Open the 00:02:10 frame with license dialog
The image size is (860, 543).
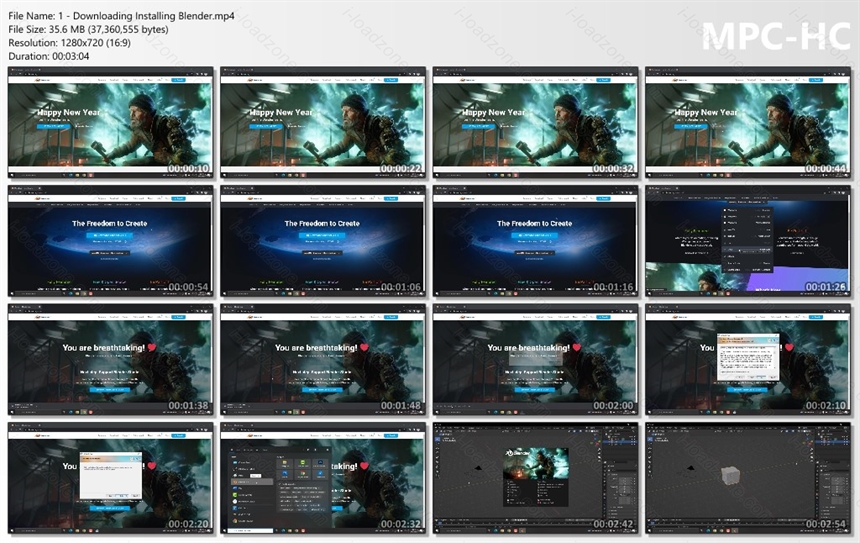[748, 359]
